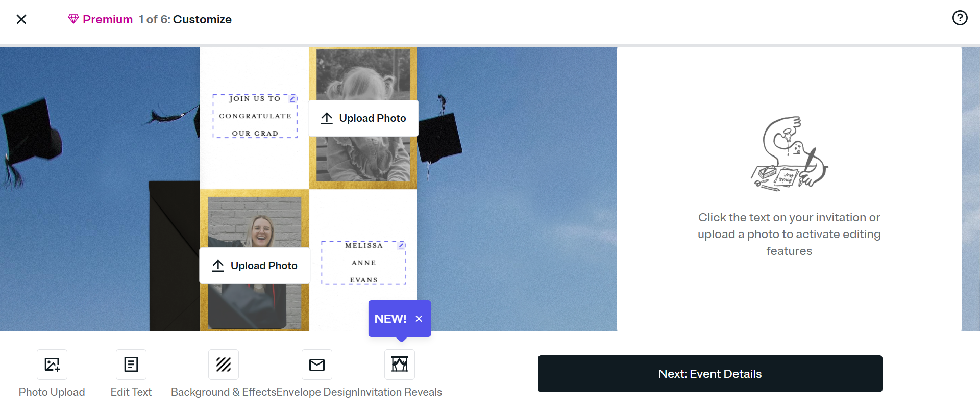This screenshot has height=416, width=980.
Task: Select the Melissa Anne Evans name text
Action: tap(364, 263)
